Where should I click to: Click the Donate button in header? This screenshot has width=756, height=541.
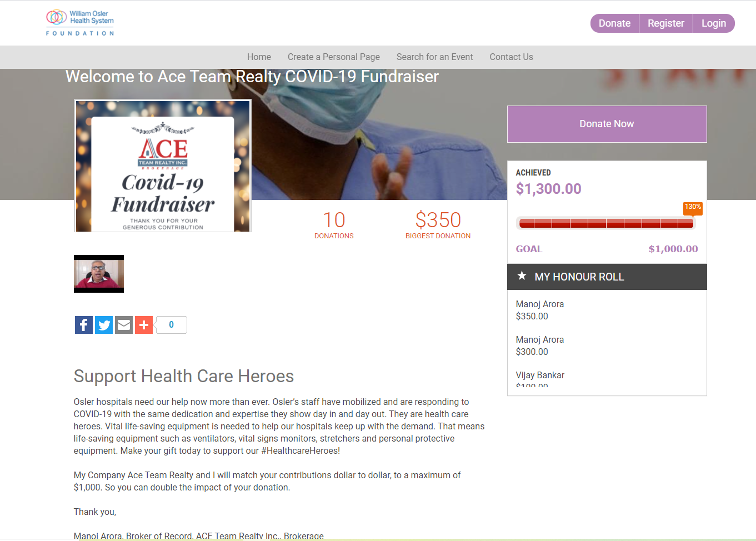(614, 23)
